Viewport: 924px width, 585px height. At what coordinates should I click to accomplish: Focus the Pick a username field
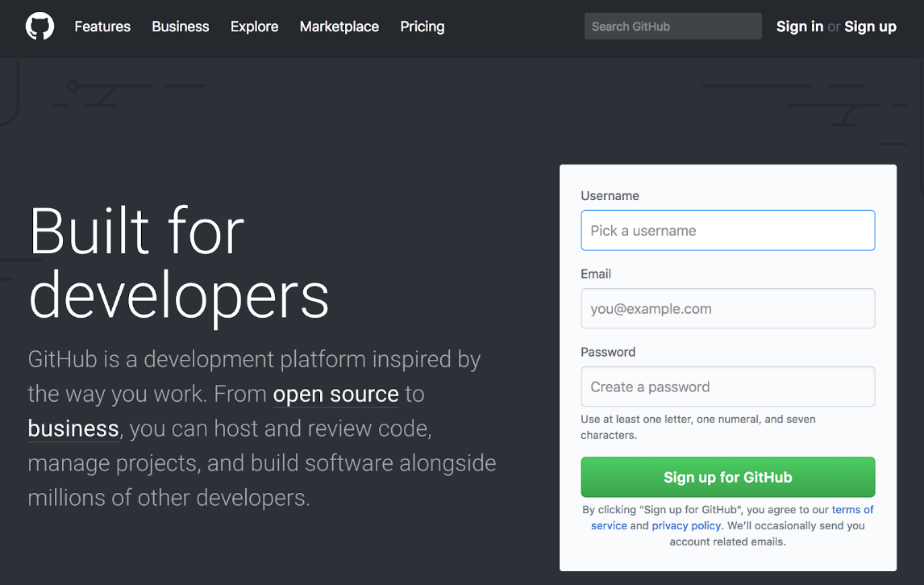coord(728,230)
